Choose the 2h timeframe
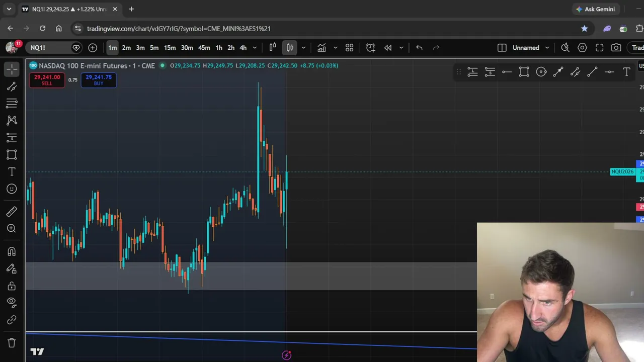Viewport: 644px width, 362px height. (231, 48)
